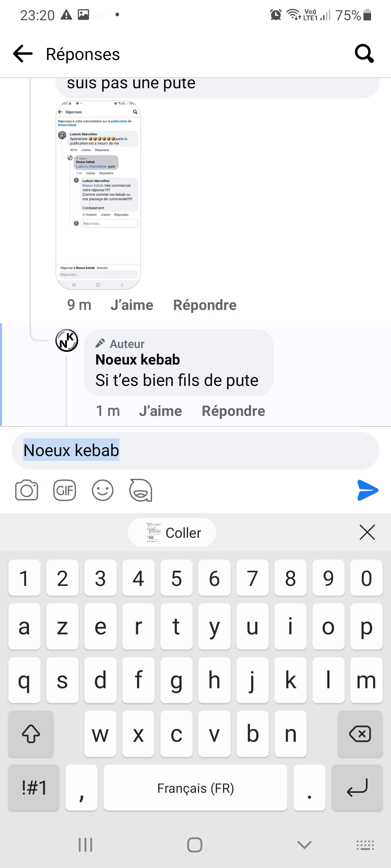Screen dimensions: 391x868
Task: Dismiss the Coller clipboard suggestion
Action: pyautogui.click(x=367, y=532)
